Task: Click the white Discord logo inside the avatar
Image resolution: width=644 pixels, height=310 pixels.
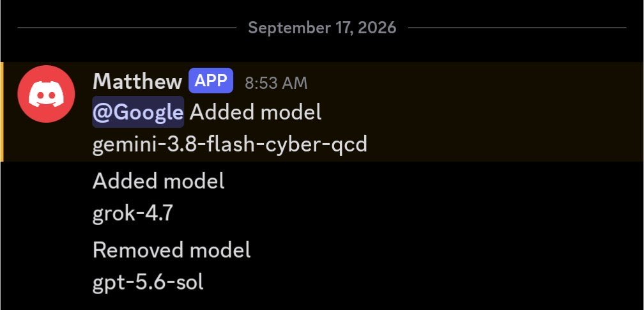Action: [46, 94]
